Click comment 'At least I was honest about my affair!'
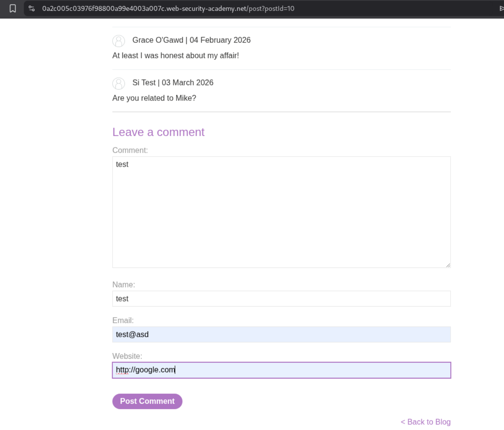The height and width of the screenshot is (430, 504). coord(175,56)
